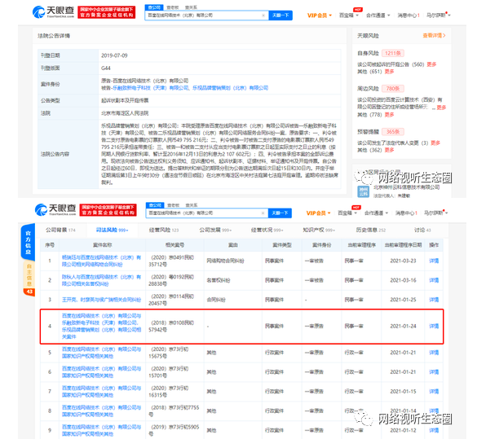Click Tianyancha logo in the lower screenshot

click(x=55, y=209)
